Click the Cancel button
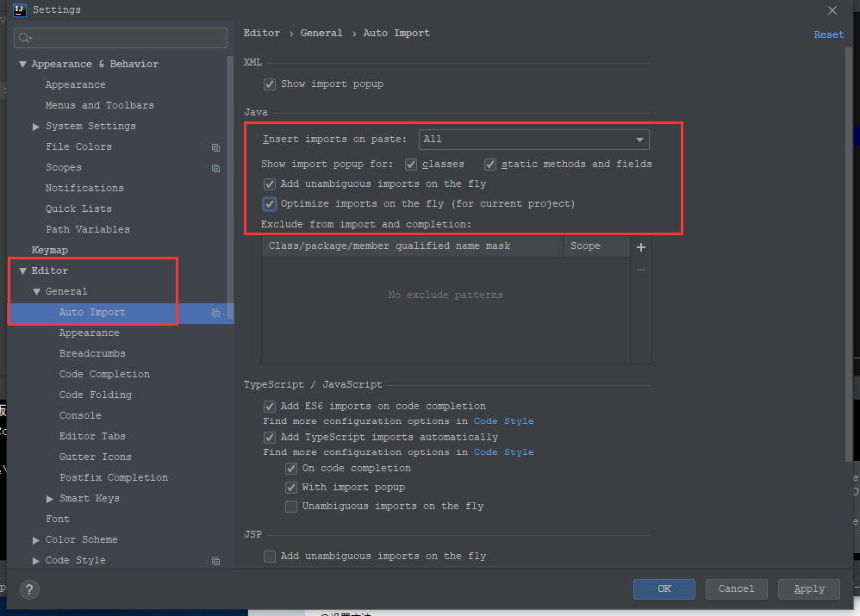 point(736,589)
